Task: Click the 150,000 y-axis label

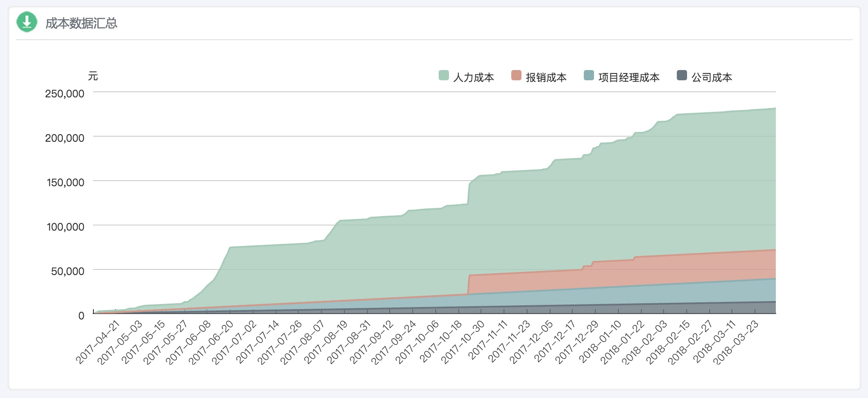Action: [65, 182]
